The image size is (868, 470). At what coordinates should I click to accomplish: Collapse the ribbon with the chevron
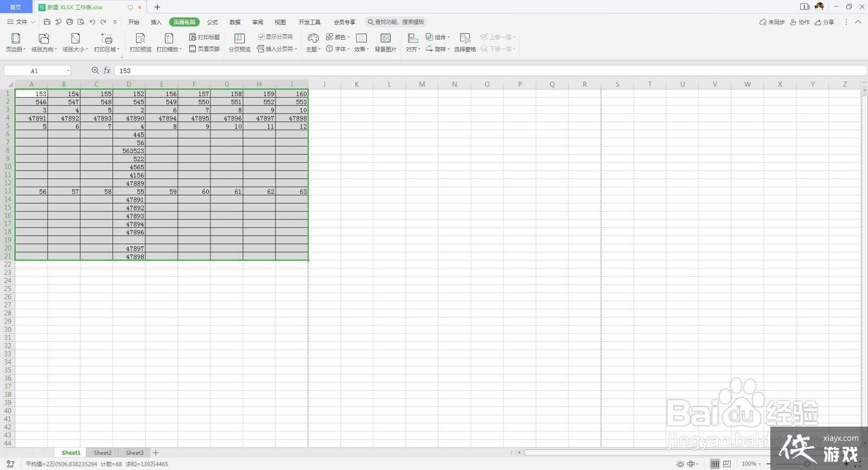click(858, 22)
